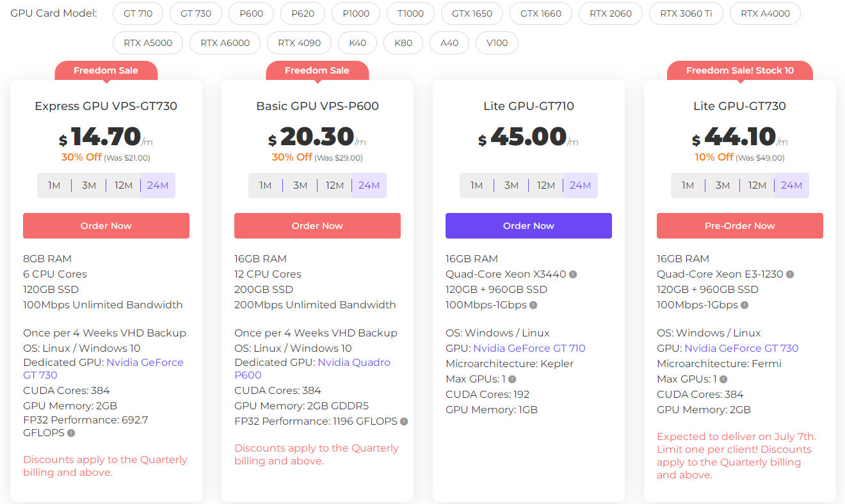Viewport: 845px width, 504px height.
Task: Click bandwidth info icon in Lite GPU-GT710 card
Action: (x=533, y=305)
